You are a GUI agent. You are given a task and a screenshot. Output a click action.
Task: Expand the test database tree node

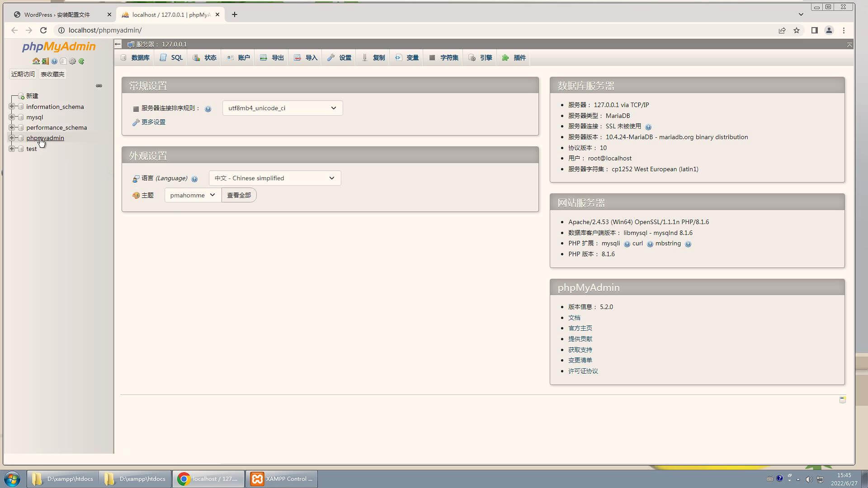(12, 149)
